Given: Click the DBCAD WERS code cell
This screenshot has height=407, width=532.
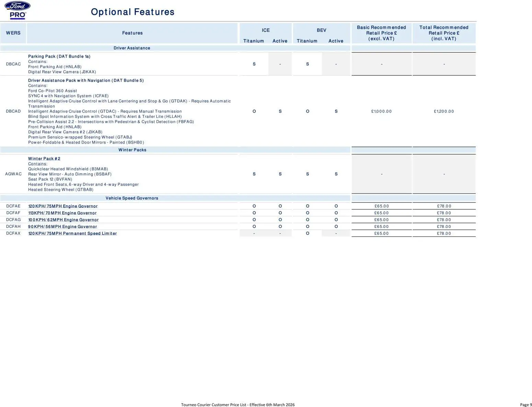Looking at the screenshot, I should pos(13,111).
